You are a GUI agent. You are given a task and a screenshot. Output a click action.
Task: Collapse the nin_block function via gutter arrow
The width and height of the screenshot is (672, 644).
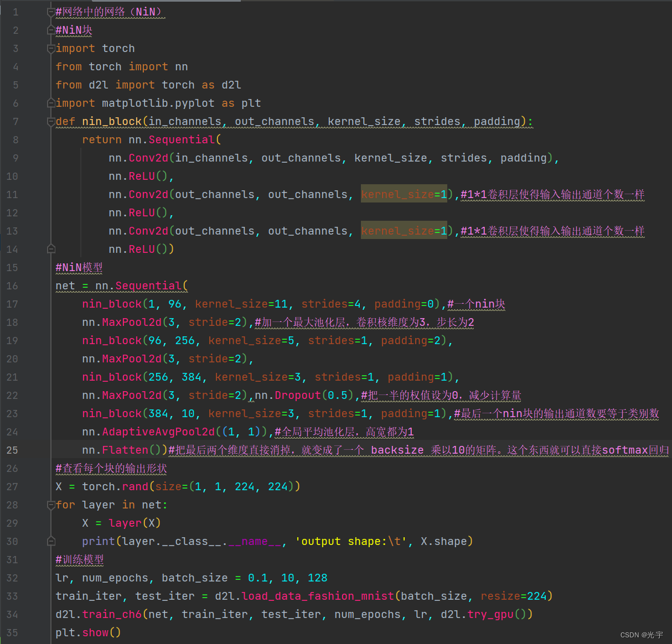pyautogui.click(x=50, y=121)
